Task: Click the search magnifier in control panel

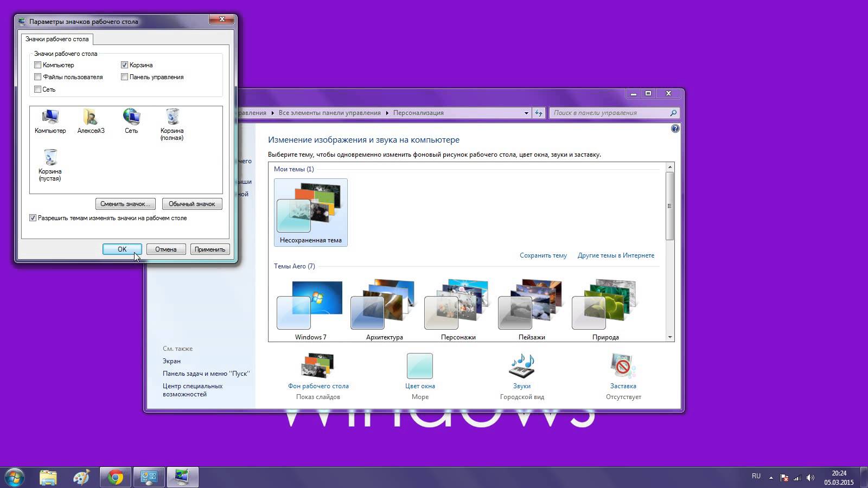Action: point(673,113)
